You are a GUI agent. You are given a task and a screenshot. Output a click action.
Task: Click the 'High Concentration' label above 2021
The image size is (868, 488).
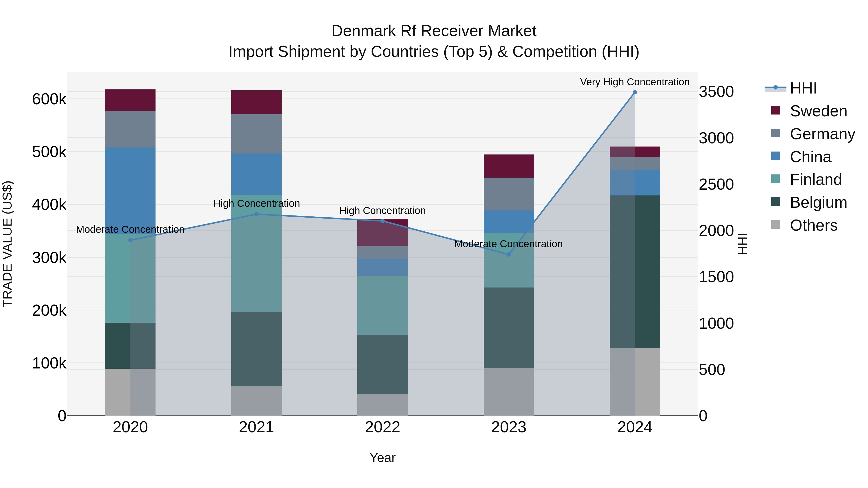[x=257, y=203]
